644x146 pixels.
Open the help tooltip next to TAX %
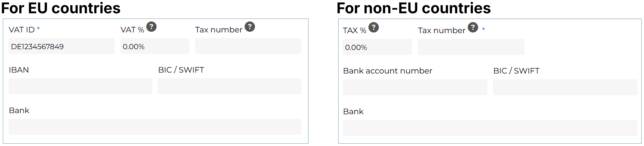(374, 27)
